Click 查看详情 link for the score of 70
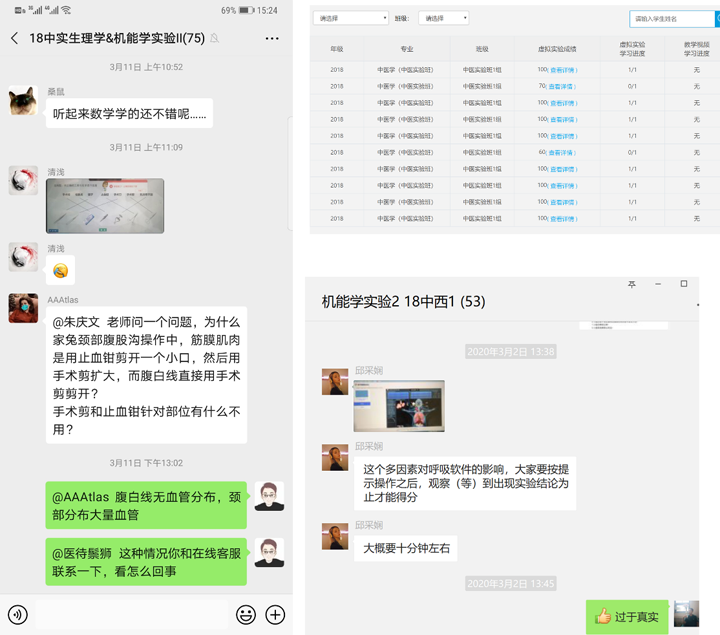The height and width of the screenshot is (635, 720). (x=562, y=86)
